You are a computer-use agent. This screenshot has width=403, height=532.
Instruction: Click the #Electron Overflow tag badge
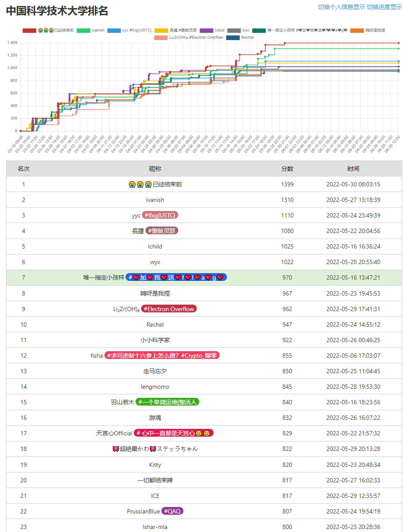(169, 309)
